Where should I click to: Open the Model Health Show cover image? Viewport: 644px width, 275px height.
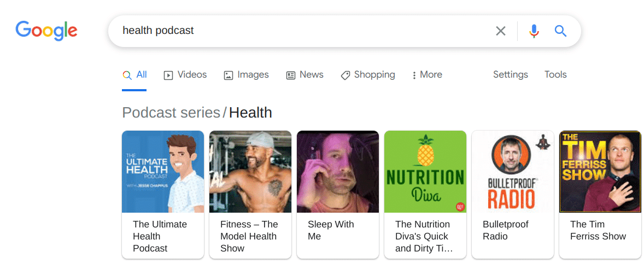pyautogui.click(x=250, y=172)
